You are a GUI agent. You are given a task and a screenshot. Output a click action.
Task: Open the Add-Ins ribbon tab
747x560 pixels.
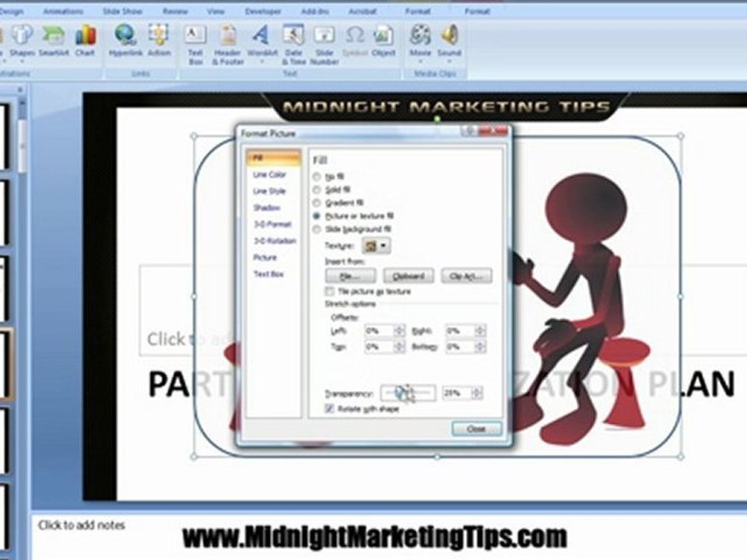tap(315, 11)
